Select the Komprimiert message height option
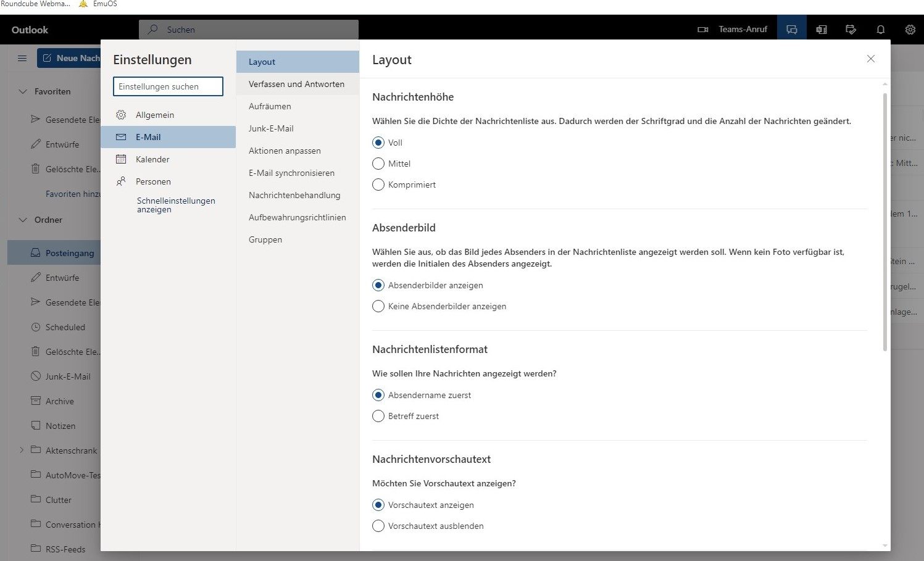This screenshot has height=561, width=924. 378,185
